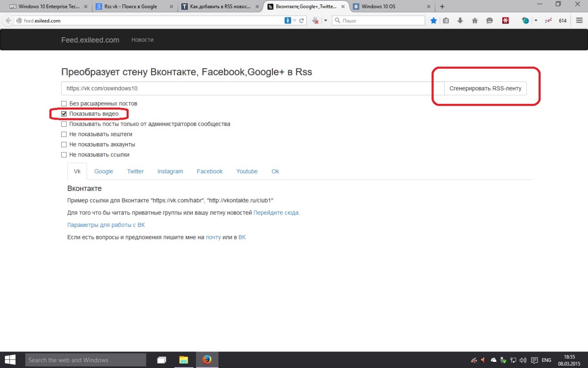Click the Feed.exileed.com site brand link
The height and width of the screenshot is (368, 588).
(90, 40)
